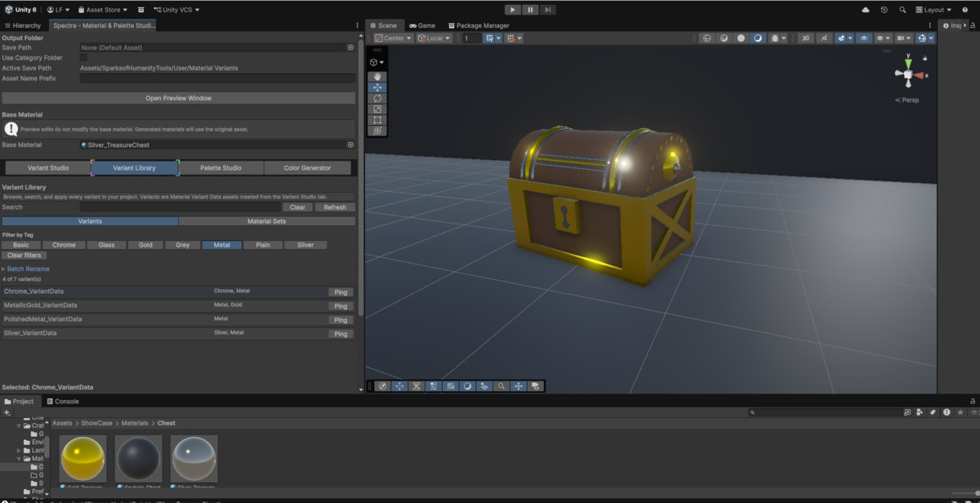Click the Clear filters button
980x503 pixels.
pos(24,256)
